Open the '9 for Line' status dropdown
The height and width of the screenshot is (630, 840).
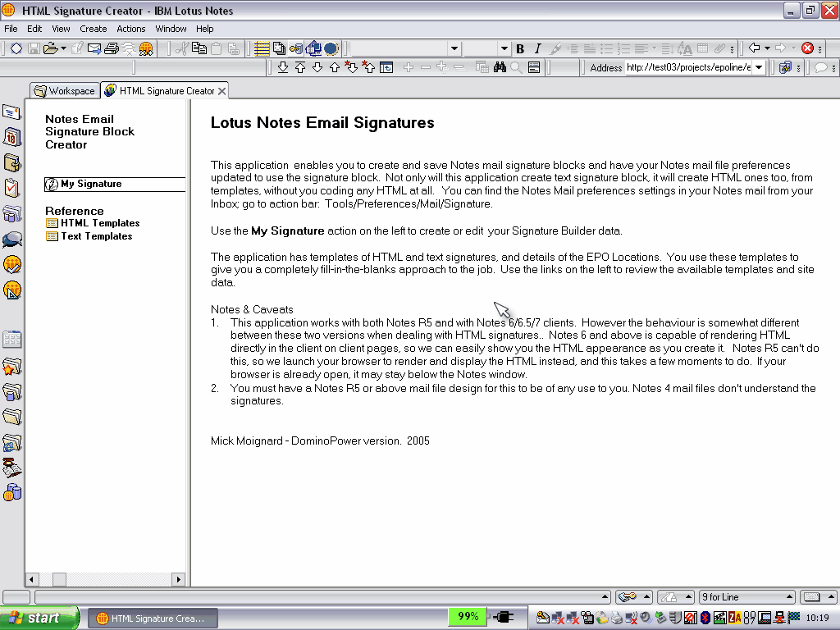point(789,597)
